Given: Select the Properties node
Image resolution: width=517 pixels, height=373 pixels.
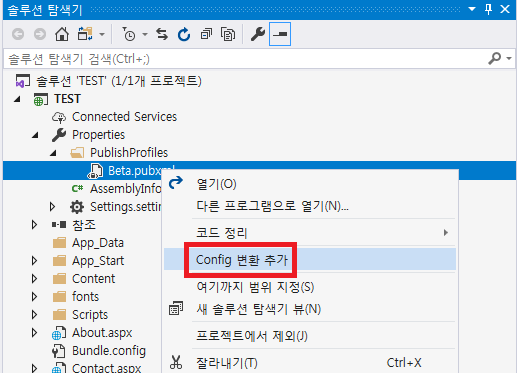Looking at the screenshot, I should coord(98,135).
